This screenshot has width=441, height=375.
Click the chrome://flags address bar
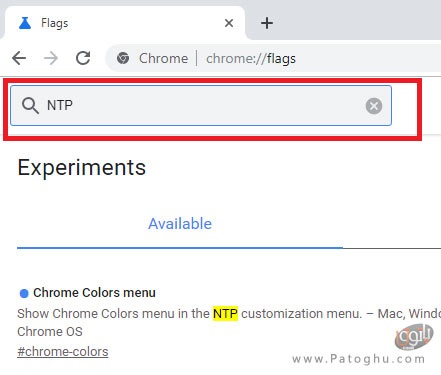273,59
